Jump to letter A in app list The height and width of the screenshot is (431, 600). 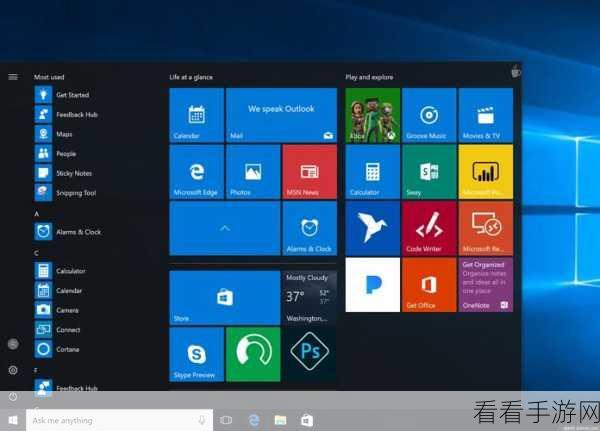point(36,214)
